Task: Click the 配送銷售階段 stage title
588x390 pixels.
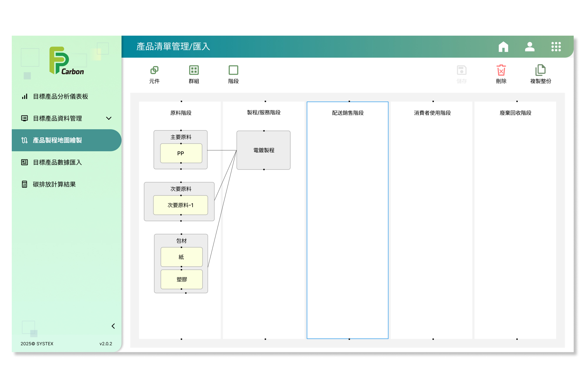Action: pyautogui.click(x=348, y=113)
